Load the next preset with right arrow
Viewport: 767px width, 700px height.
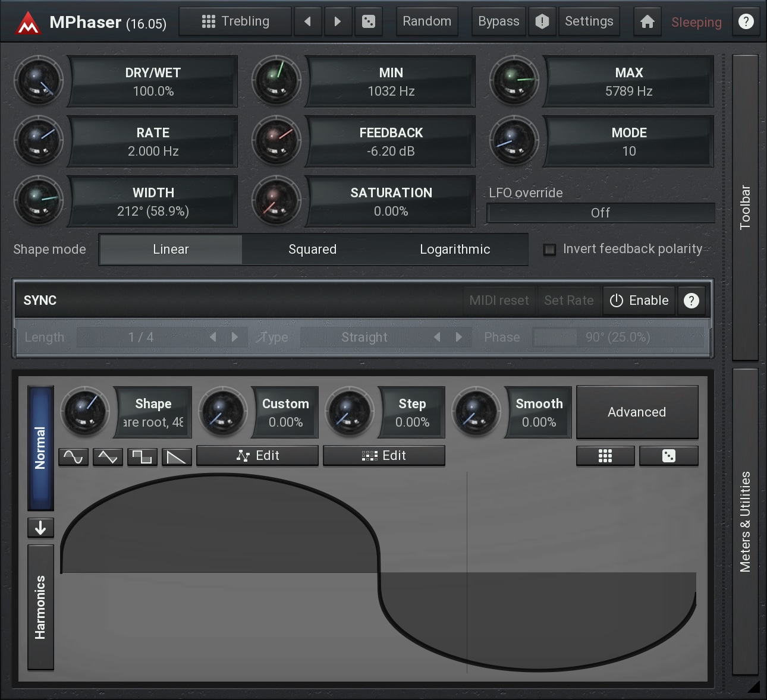(x=338, y=21)
